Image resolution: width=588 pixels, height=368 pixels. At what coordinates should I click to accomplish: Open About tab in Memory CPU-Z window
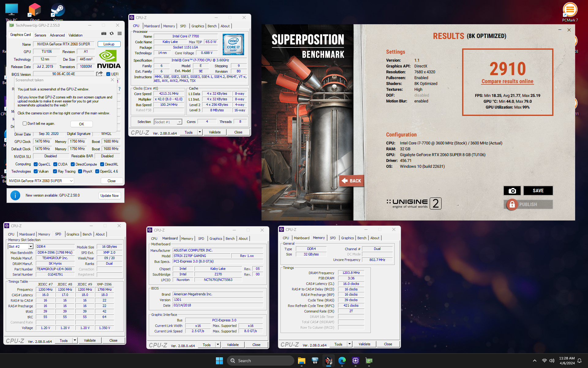(x=375, y=238)
